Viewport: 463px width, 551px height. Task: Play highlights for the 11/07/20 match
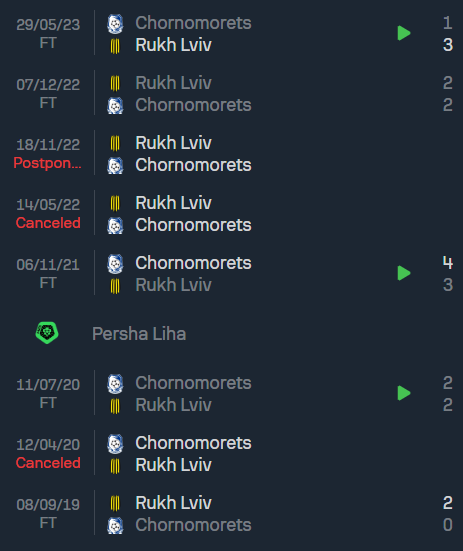click(x=404, y=393)
